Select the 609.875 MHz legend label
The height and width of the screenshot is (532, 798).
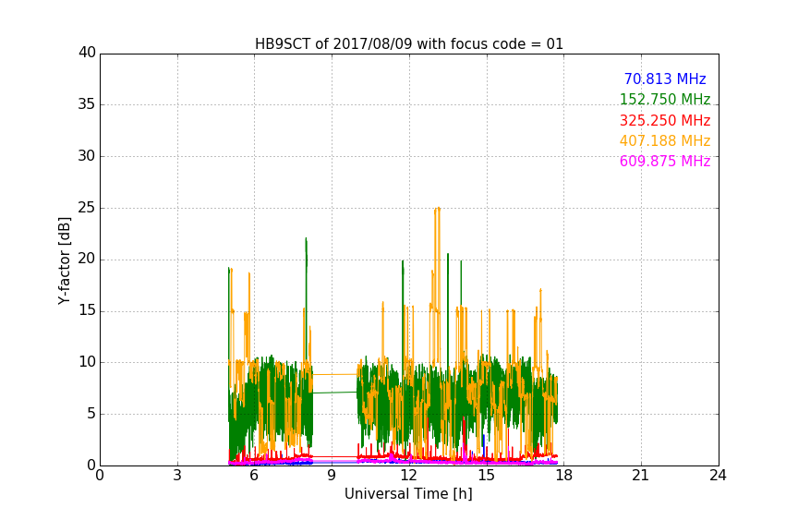point(665,161)
